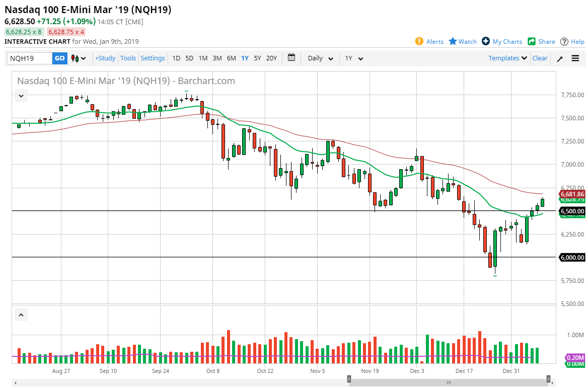
Task: Open Help using the question mark icon
Action: (x=564, y=41)
